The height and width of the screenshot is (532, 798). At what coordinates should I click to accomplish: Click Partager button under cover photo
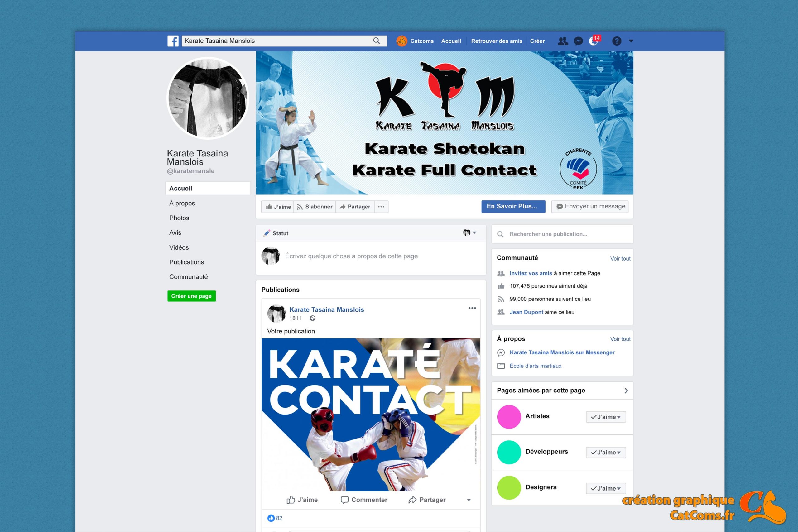(x=355, y=207)
